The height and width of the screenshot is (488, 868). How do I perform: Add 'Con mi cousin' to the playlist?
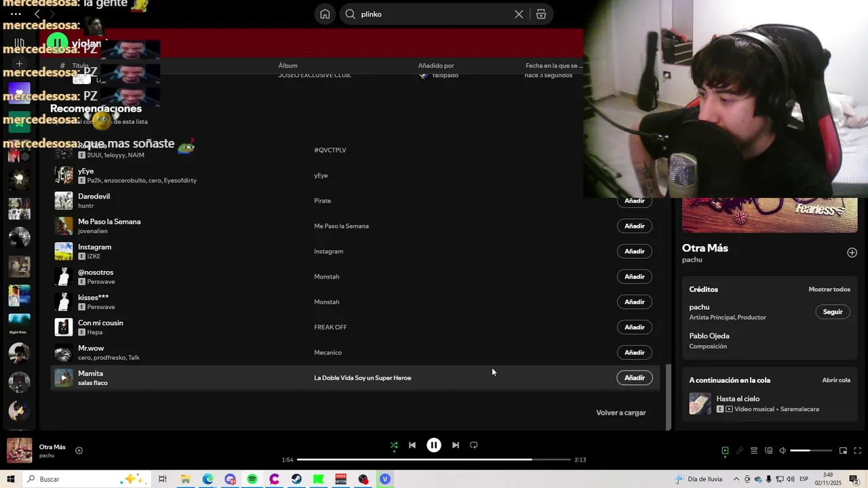tap(634, 327)
